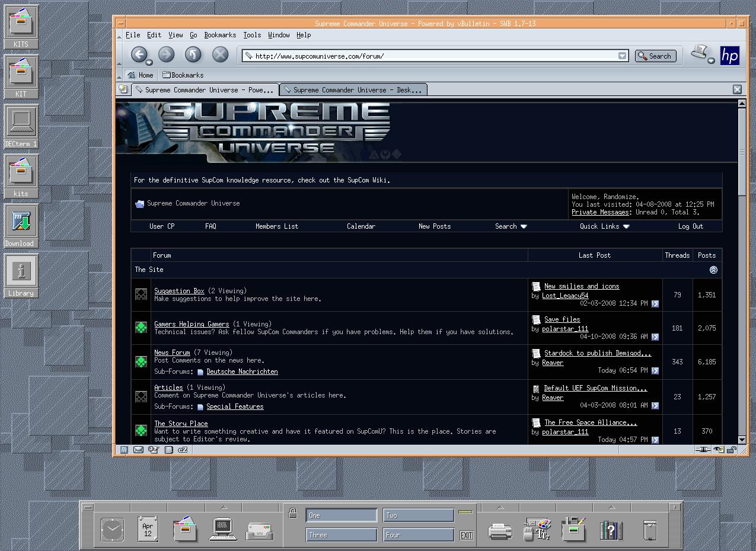Open the Bookmarks folder on the bookmarks toolbar
Image resolution: width=756 pixels, height=551 pixels.
[183, 75]
